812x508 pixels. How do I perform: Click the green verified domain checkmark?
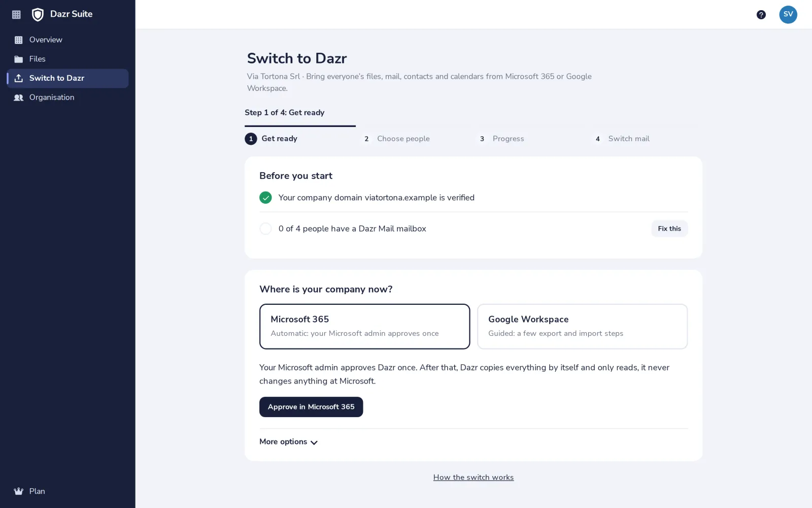(265, 198)
